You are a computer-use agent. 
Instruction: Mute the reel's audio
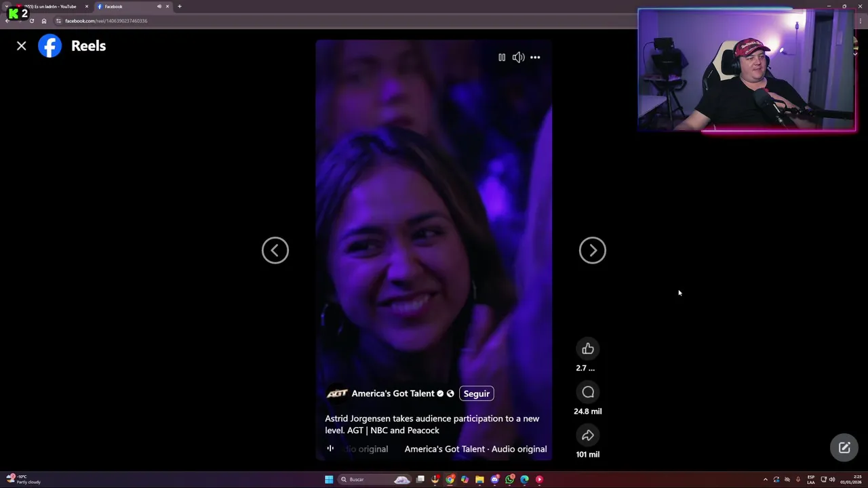(x=518, y=58)
